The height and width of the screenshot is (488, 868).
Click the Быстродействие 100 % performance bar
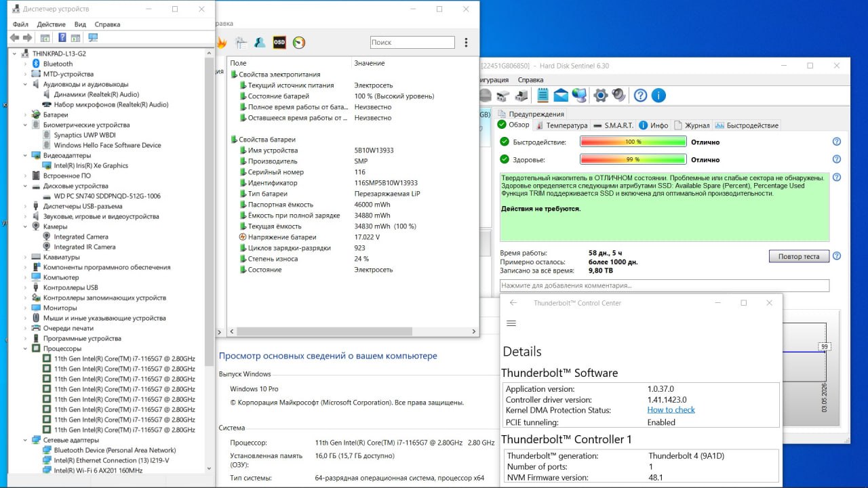(633, 142)
